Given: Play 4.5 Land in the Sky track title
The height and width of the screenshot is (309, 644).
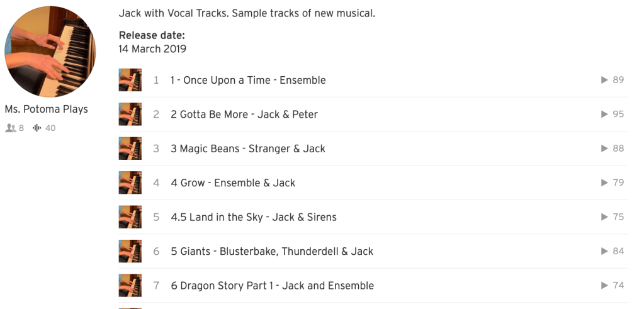Looking at the screenshot, I should pos(254,217).
